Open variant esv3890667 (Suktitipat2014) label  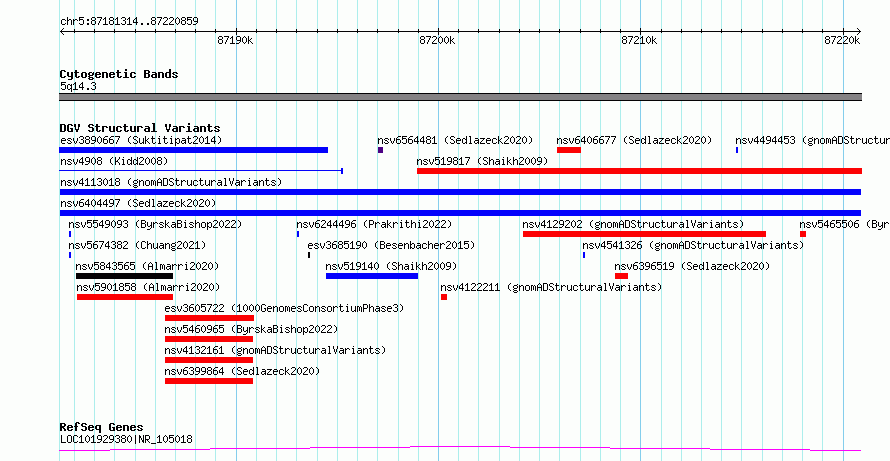tap(141, 140)
